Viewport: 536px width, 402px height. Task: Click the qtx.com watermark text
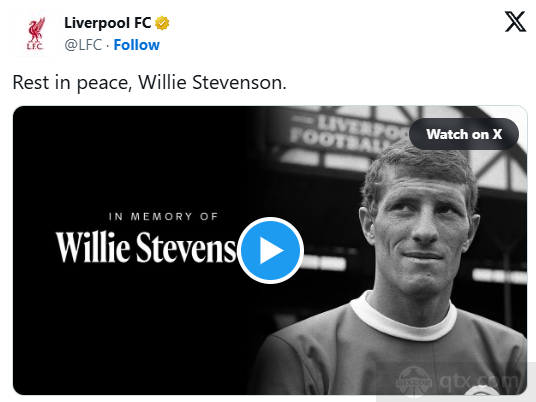479,380
